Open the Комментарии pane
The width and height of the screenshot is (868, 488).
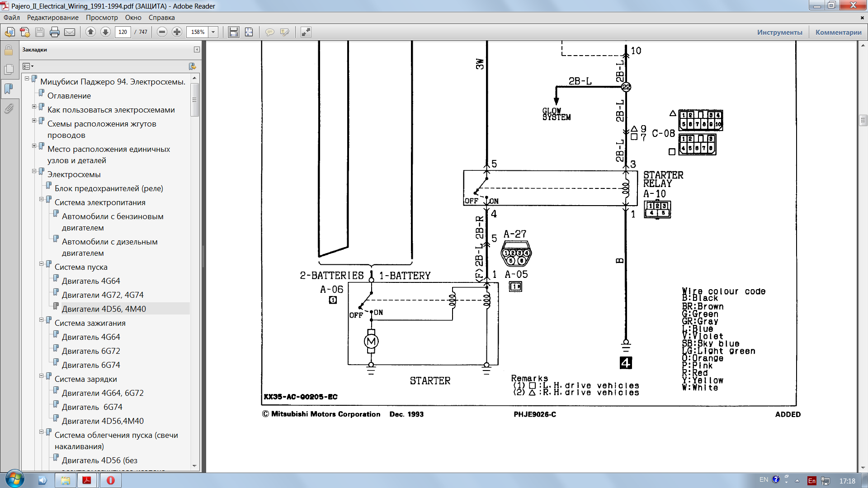pos(838,32)
